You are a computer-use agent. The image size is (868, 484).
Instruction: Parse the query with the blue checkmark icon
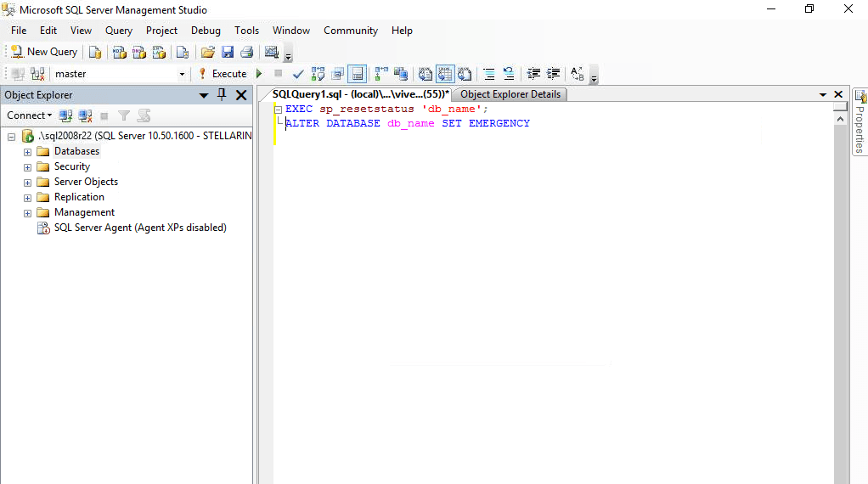pos(298,74)
